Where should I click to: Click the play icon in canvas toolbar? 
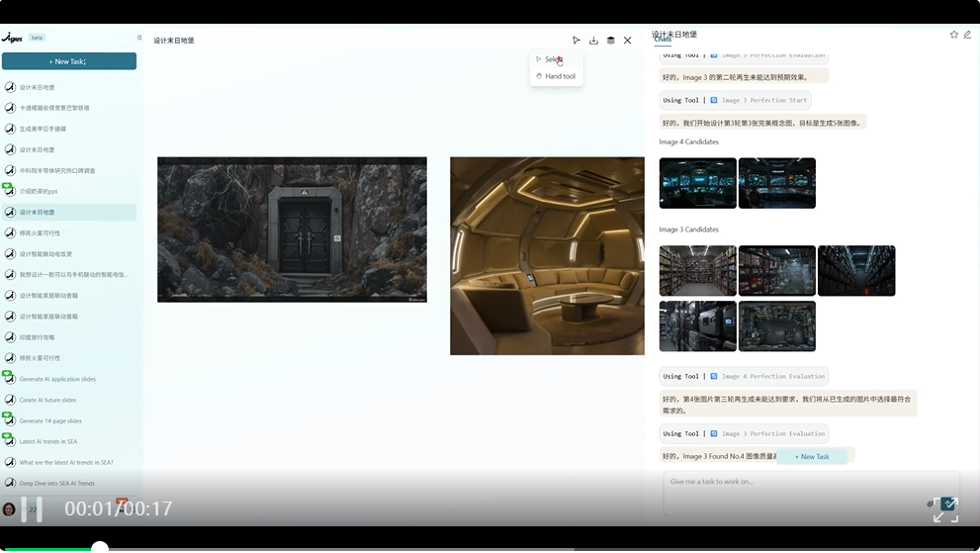click(577, 40)
